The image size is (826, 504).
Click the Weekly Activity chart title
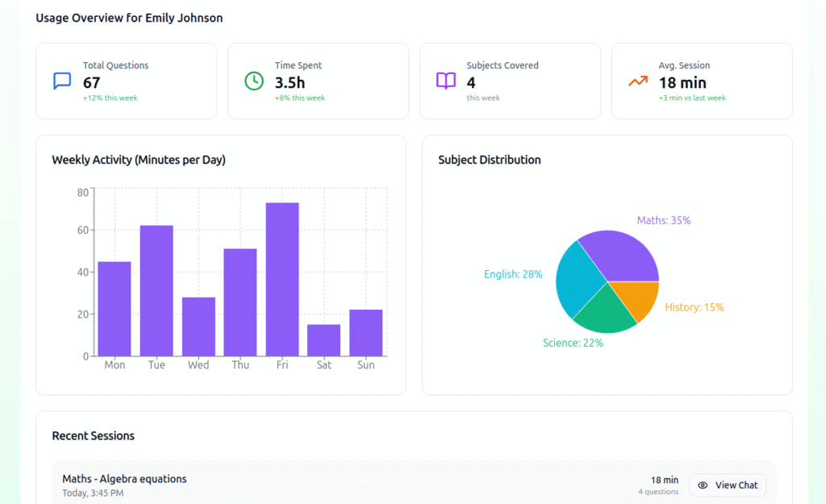[138, 160]
